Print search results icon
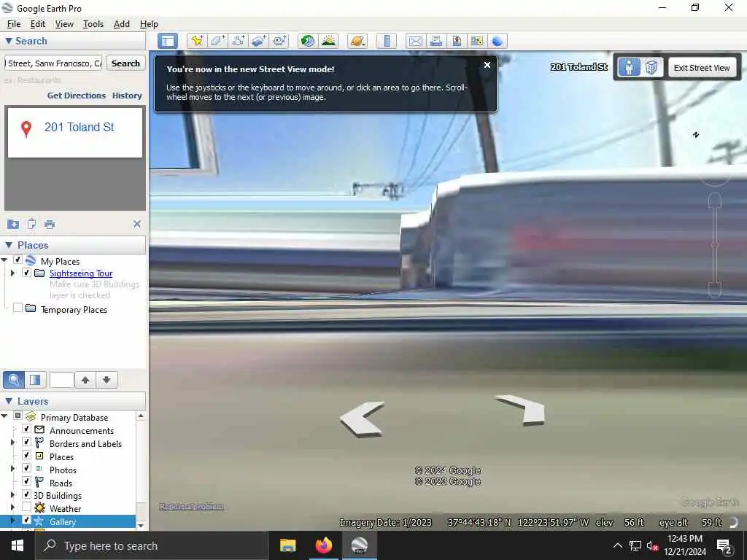 point(50,224)
